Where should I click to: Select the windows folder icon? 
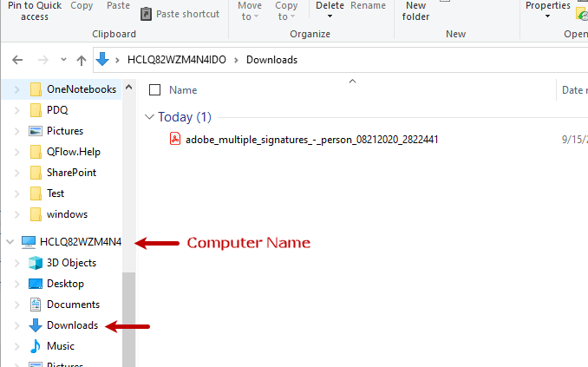point(36,214)
